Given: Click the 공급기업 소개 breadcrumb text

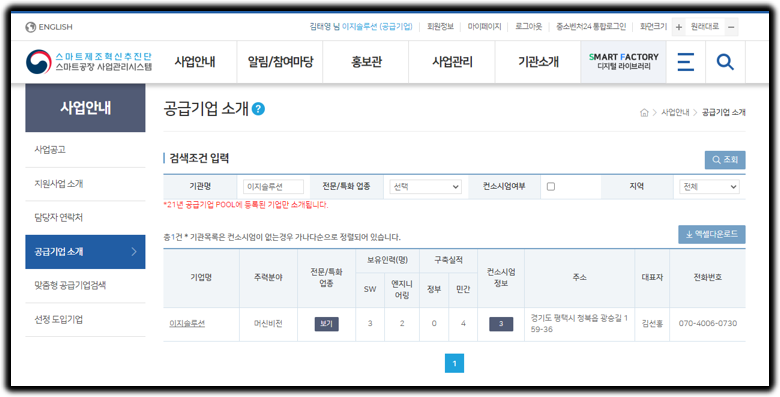Looking at the screenshot, I should [x=724, y=112].
